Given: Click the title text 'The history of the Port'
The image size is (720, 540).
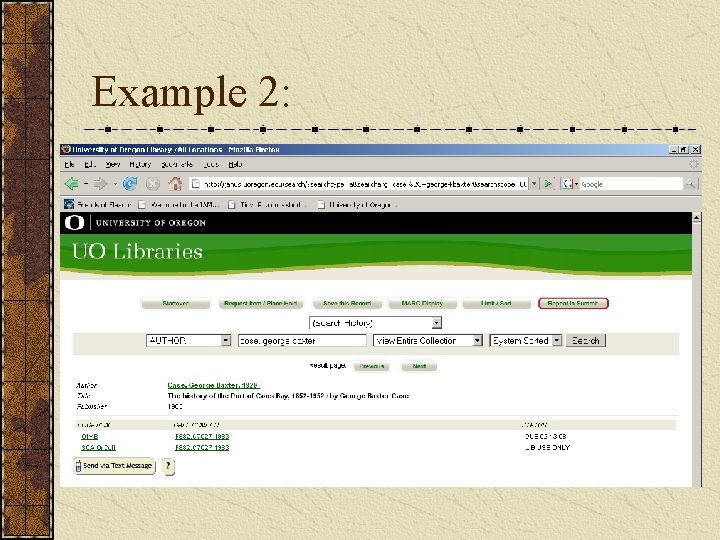Looking at the screenshot, I should click(288, 396).
